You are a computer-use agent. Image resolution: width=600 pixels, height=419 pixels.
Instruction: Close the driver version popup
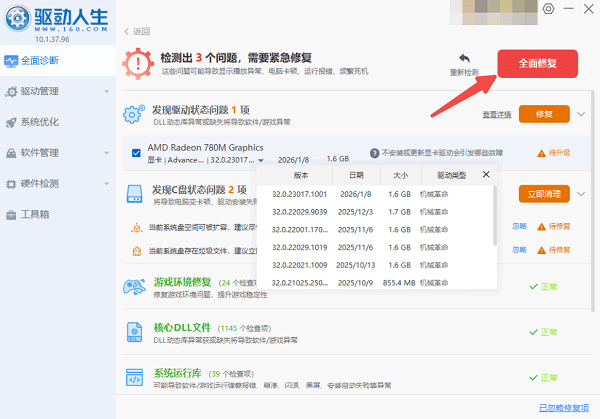486,174
